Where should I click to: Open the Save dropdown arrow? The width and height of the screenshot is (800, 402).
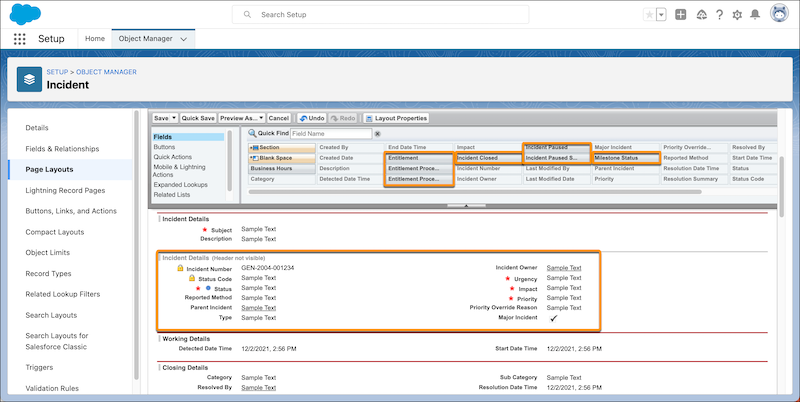click(174, 118)
